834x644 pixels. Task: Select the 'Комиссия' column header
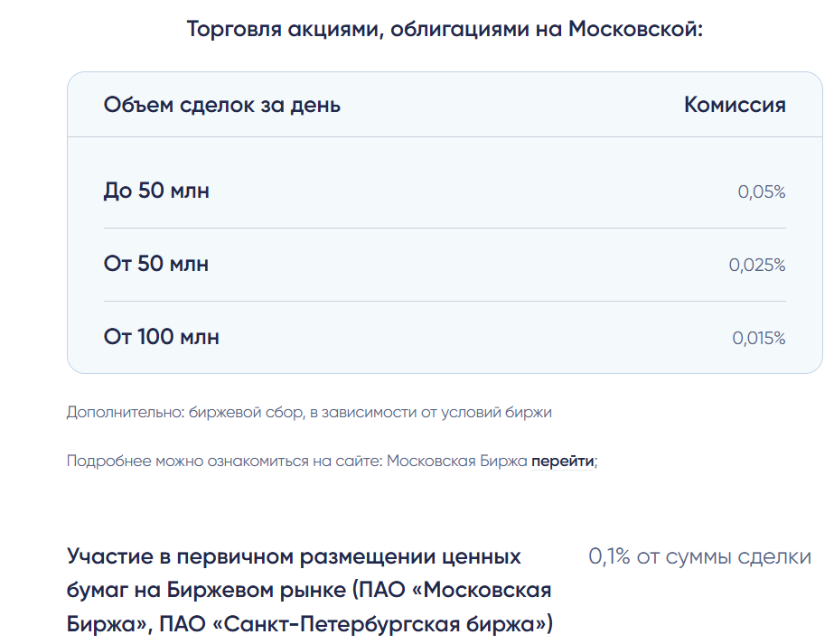[735, 105]
